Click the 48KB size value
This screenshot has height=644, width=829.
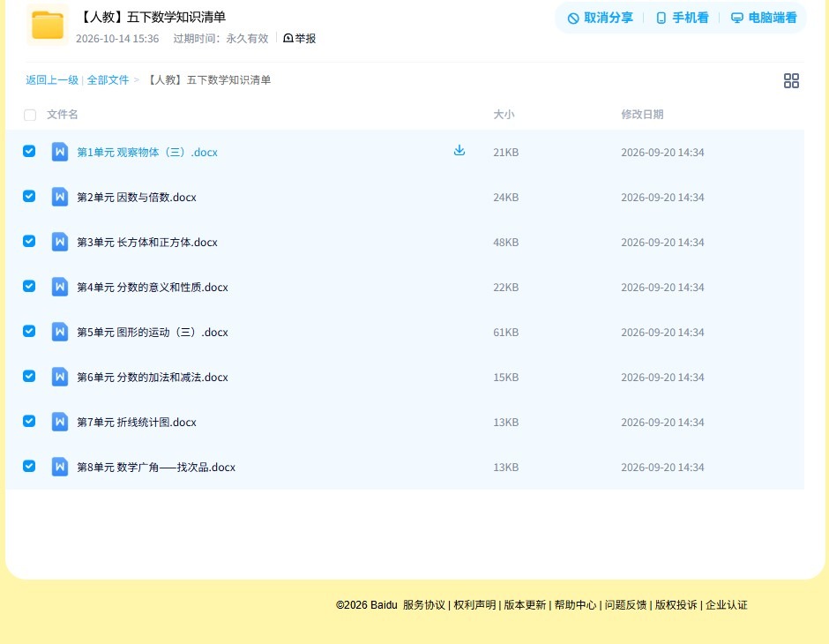[x=506, y=242]
